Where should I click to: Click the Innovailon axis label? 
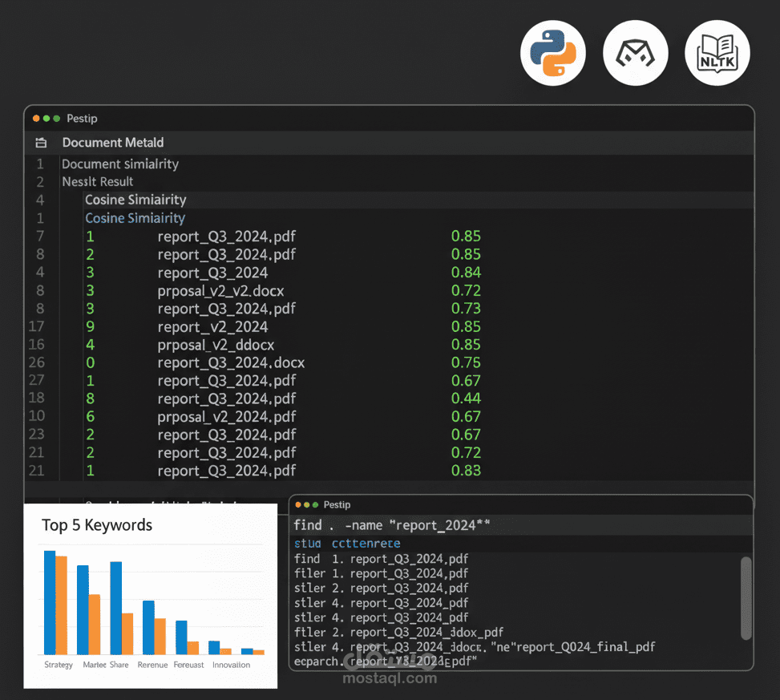(232, 665)
